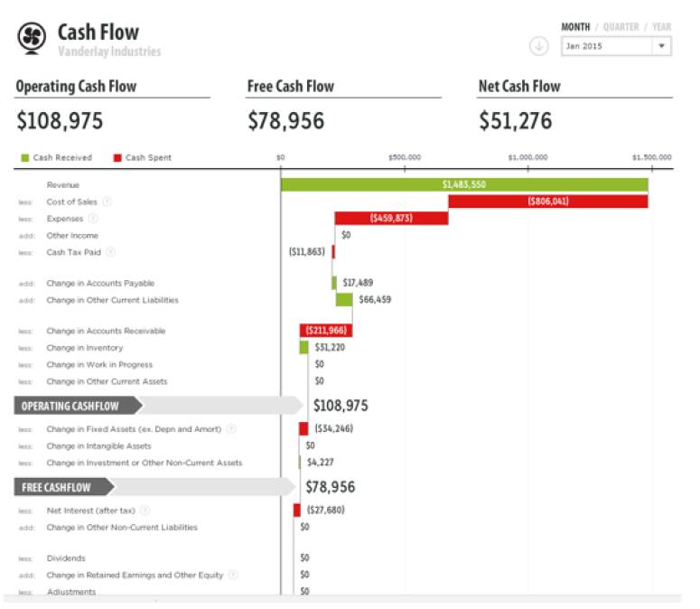
Task: Click the Free Cash Flow heading
Action: pyautogui.click(x=291, y=86)
